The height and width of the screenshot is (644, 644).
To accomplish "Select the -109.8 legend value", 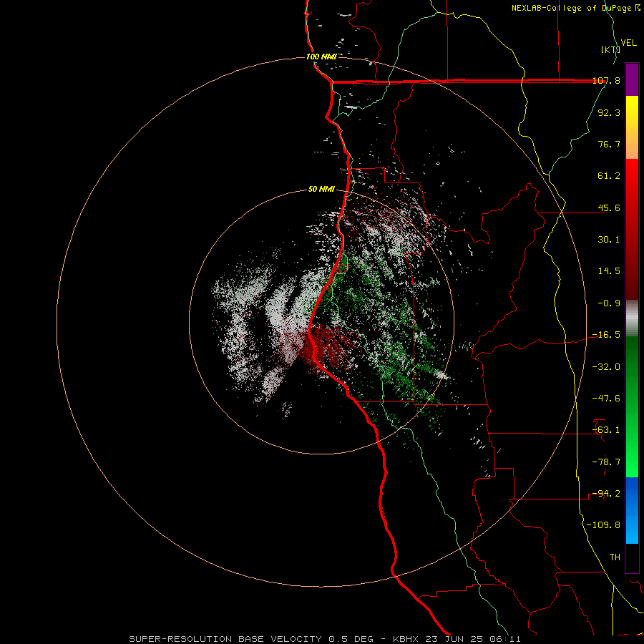I will point(603,525).
